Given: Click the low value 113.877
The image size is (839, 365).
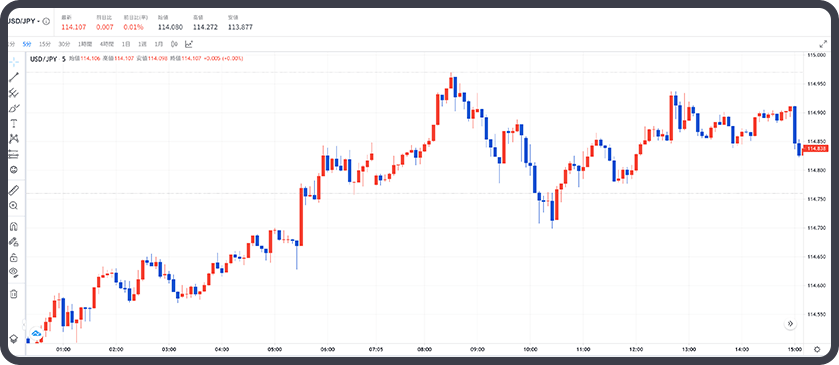Looking at the screenshot, I should point(240,27).
